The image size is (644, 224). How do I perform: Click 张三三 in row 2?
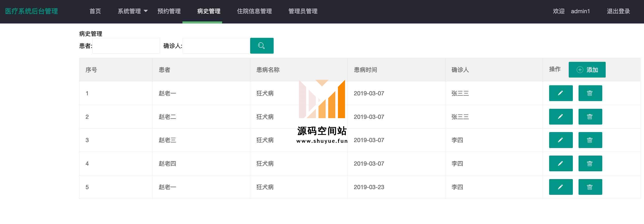tap(460, 117)
